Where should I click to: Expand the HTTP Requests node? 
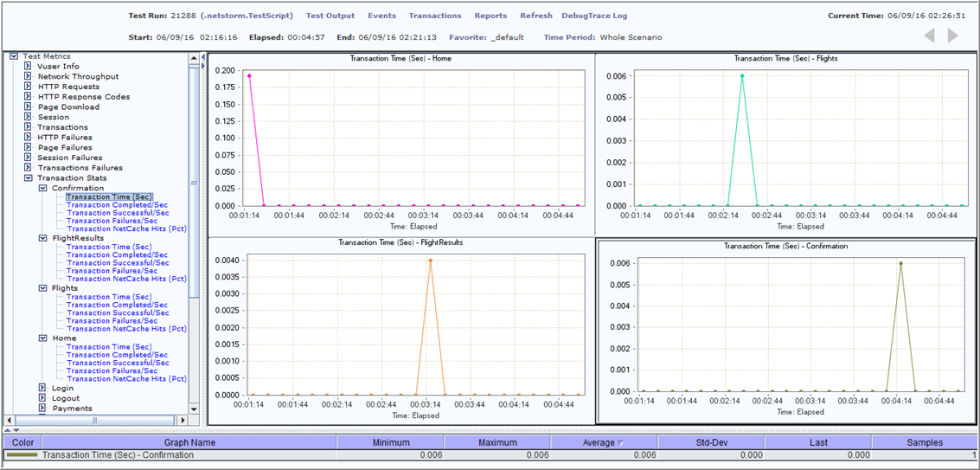point(28,87)
